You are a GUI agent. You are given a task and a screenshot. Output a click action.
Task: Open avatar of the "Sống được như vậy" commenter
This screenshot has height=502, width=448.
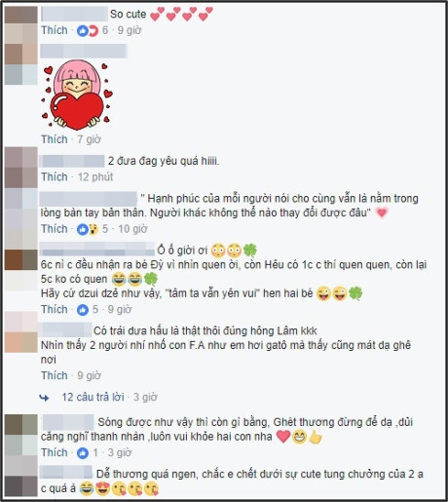(20, 435)
